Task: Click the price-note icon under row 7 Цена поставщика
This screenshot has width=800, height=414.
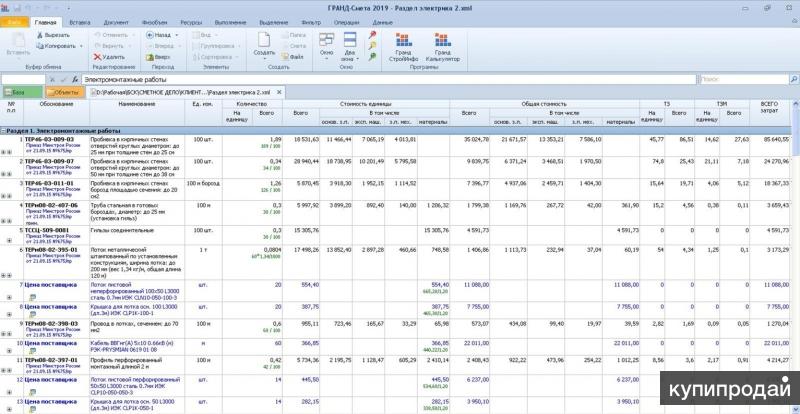Action: point(33,297)
